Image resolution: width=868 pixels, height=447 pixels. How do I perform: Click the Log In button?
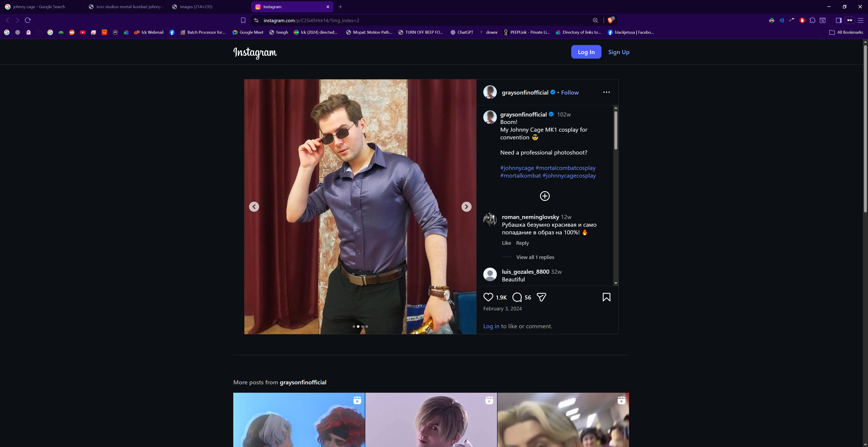pos(586,52)
